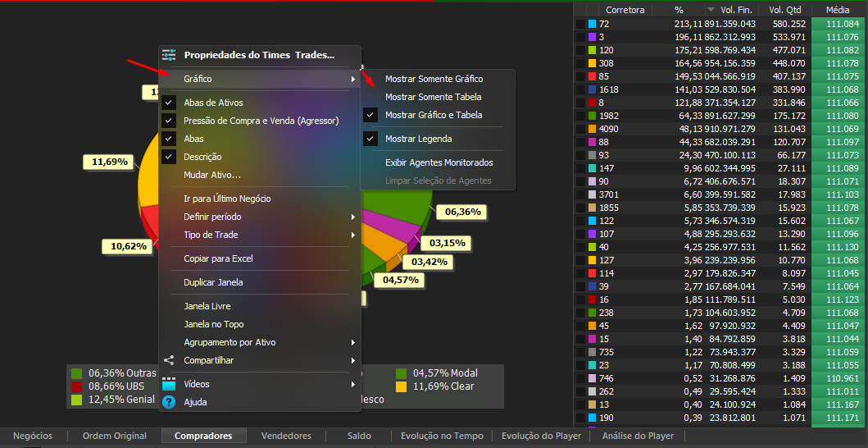Tick the checkbox for corretora 72 row
This screenshot has height=448, width=868.
580,24
